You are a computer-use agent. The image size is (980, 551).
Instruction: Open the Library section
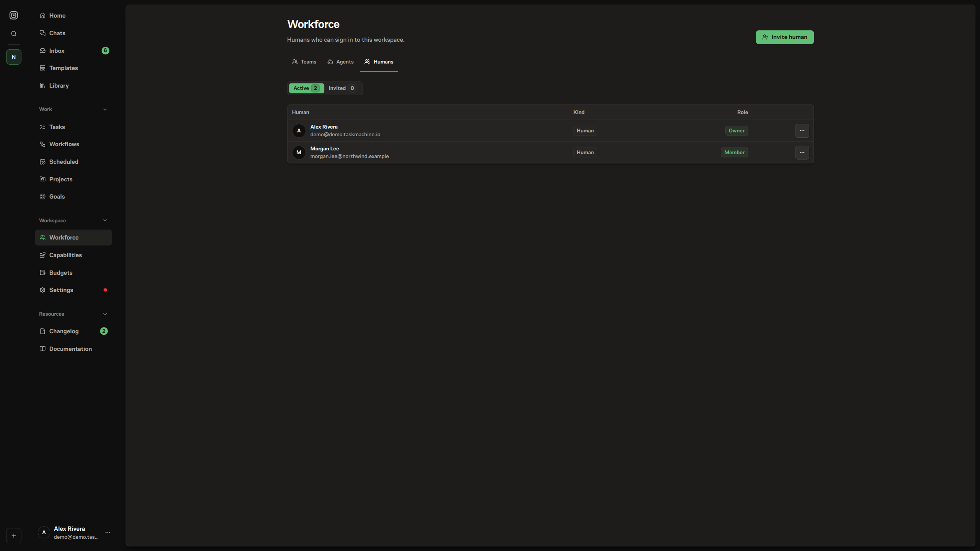(x=73, y=86)
